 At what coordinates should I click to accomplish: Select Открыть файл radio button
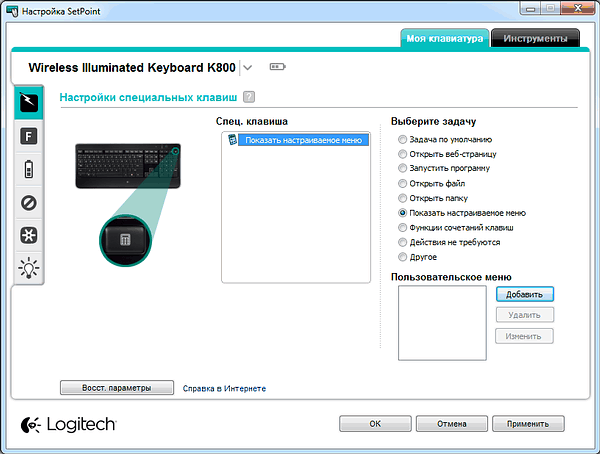(x=402, y=183)
